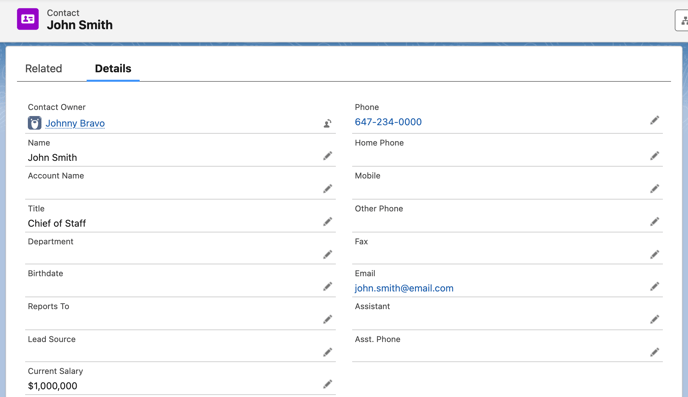Edit the Account Name pencil icon
This screenshot has width=688, height=397.
327,189
